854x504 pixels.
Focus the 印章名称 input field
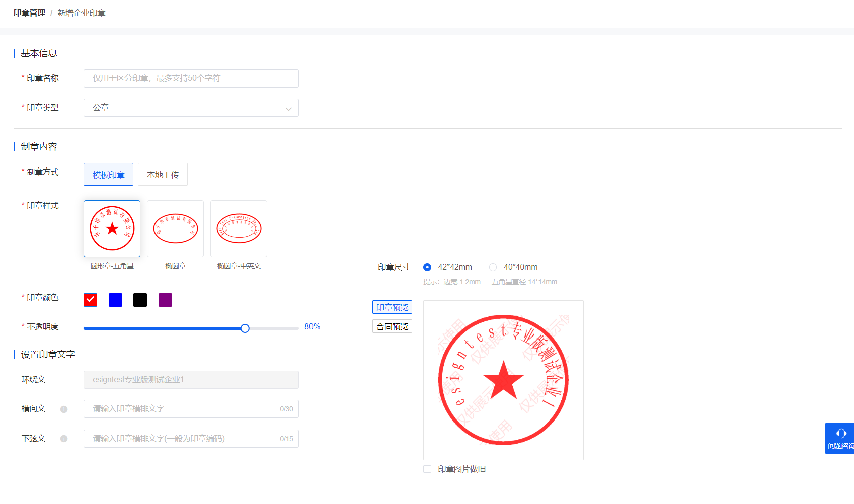tap(191, 78)
